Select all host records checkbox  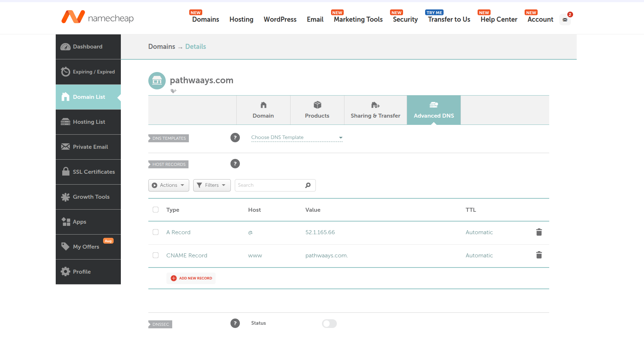(x=156, y=210)
